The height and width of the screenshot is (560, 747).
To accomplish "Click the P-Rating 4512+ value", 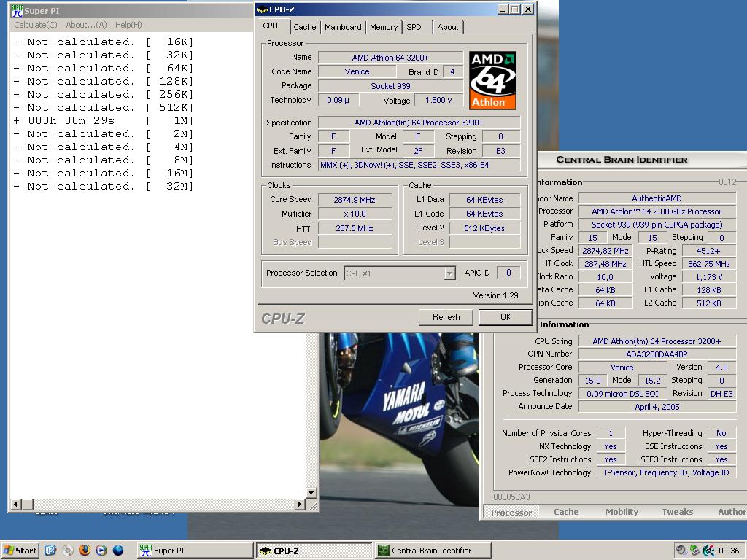I will click(x=708, y=251).
